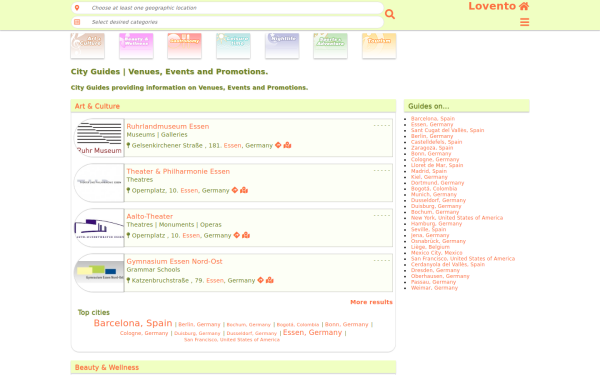The image size is (600, 375).
Task: Click rating dots on Ruhrlandmuseum Essen card
Action: pos(382,126)
